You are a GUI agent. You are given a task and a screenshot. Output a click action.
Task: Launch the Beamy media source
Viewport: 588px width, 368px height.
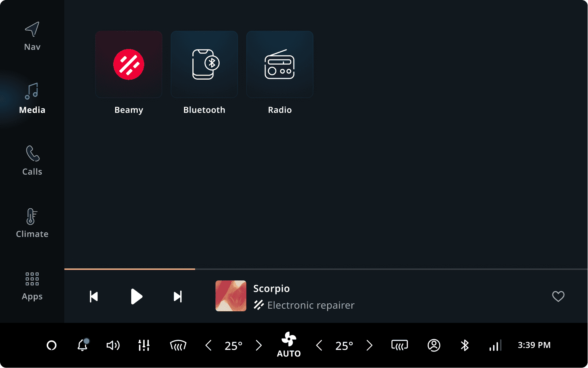pos(129,64)
